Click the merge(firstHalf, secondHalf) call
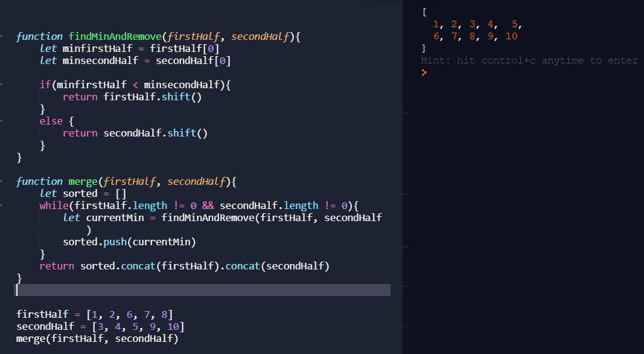 coord(97,338)
